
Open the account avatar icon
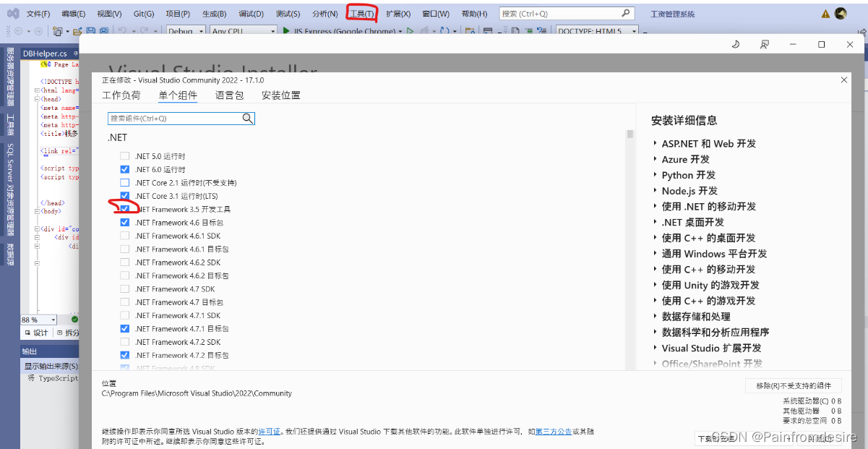pos(841,13)
